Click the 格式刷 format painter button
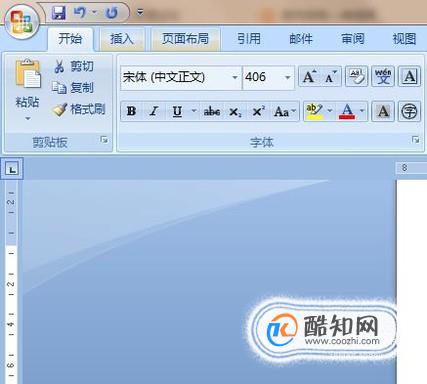The image size is (427, 384). pos(79,109)
